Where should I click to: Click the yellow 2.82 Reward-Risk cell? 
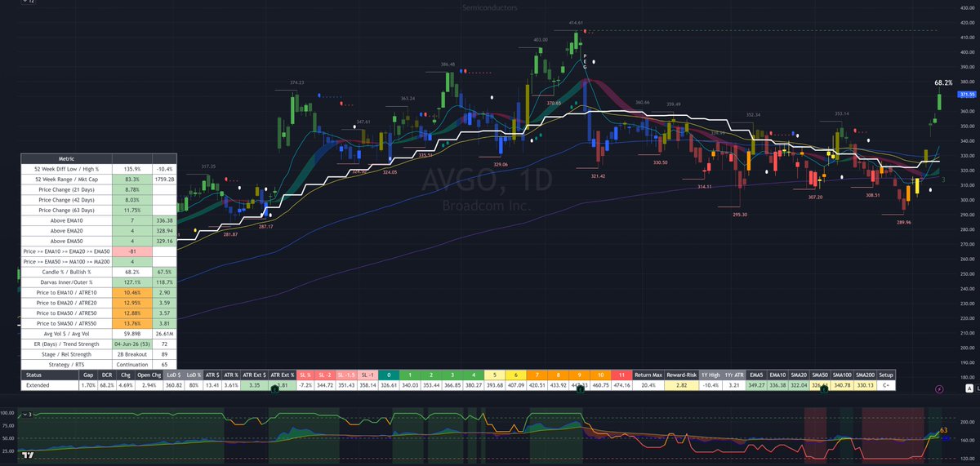click(683, 384)
